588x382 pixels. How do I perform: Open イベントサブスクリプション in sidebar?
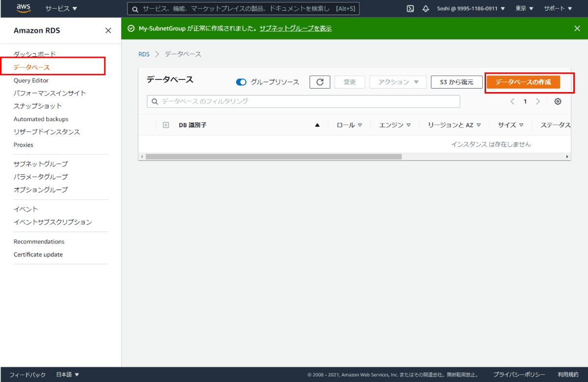click(x=53, y=222)
